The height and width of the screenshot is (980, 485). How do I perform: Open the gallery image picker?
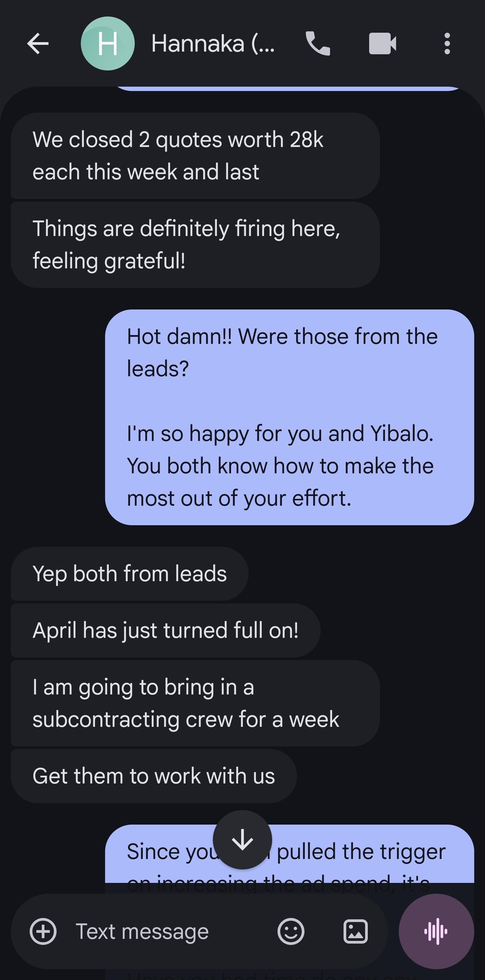point(355,931)
